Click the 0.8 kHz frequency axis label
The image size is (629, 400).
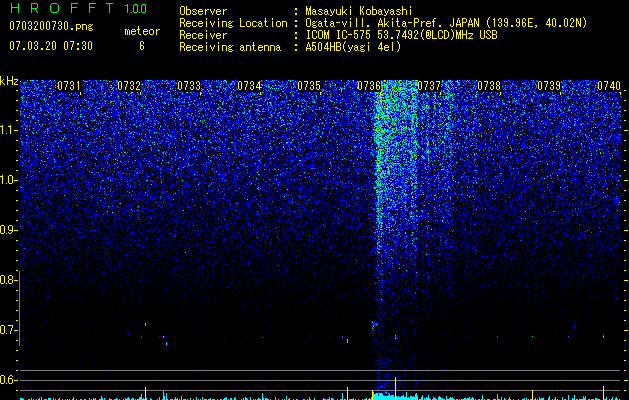(7, 280)
